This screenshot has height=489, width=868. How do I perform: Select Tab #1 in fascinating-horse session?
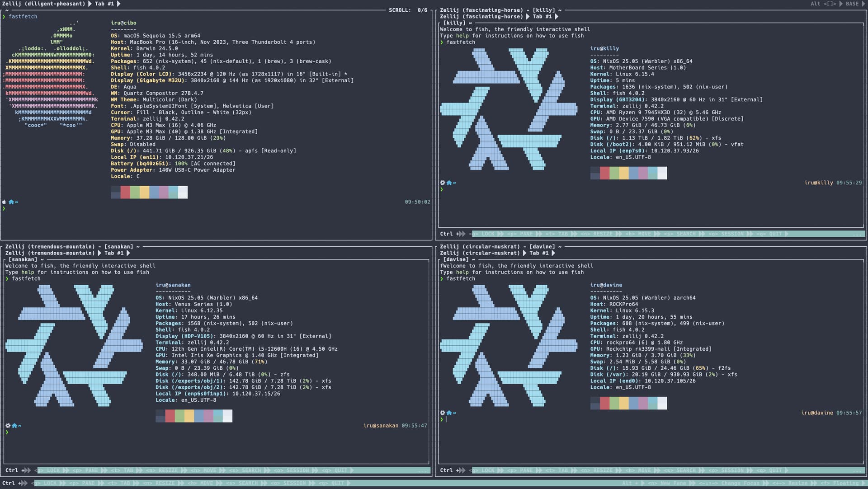click(542, 17)
